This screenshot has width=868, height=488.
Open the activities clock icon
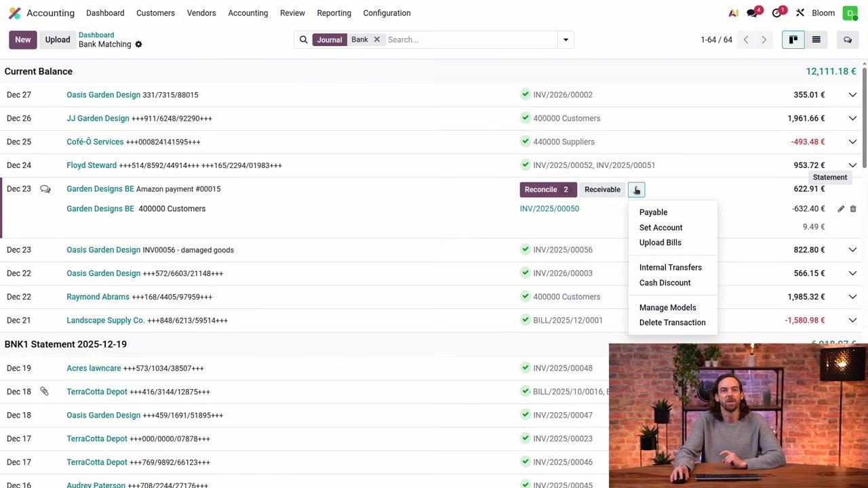pos(777,13)
